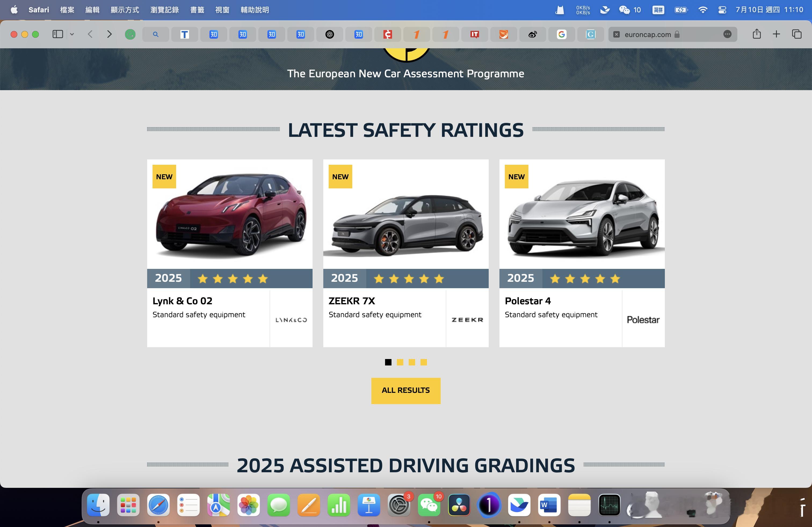The height and width of the screenshot is (527, 812).
Task: Open the tab group dropdown arrow
Action: [x=72, y=34]
